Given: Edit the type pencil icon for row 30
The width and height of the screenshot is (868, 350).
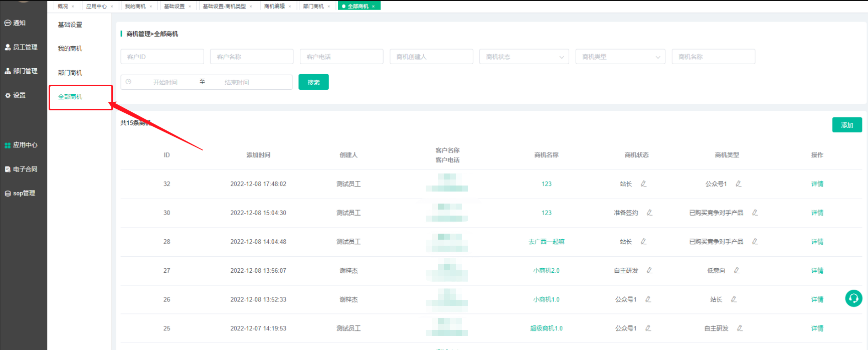Looking at the screenshot, I should [x=755, y=213].
